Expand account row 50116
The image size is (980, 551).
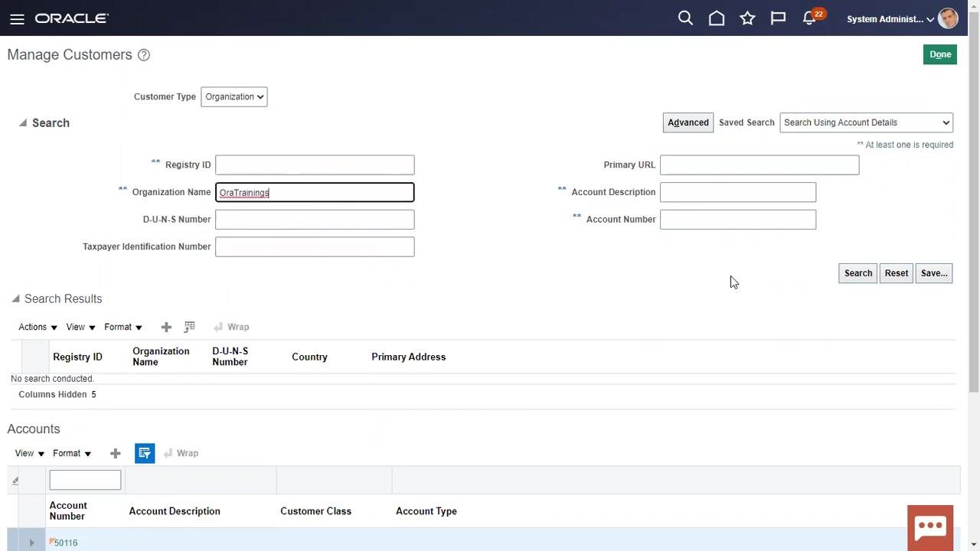pyautogui.click(x=31, y=543)
